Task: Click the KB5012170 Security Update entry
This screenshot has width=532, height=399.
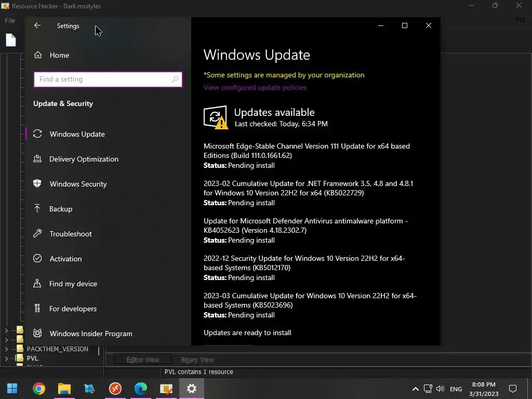Action: pyautogui.click(x=304, y=268)
